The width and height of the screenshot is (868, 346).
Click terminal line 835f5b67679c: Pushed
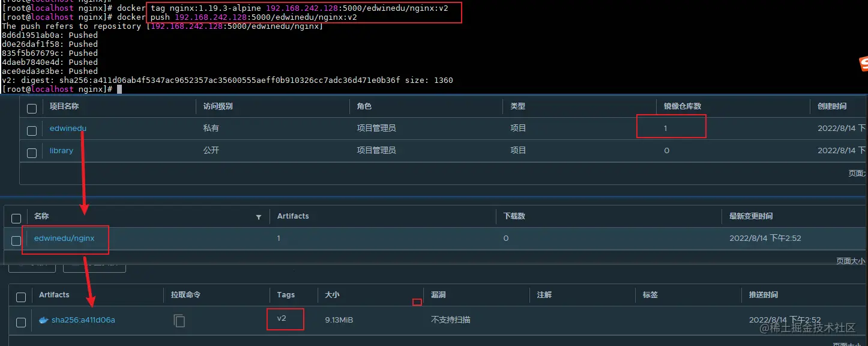click(50, 53)
